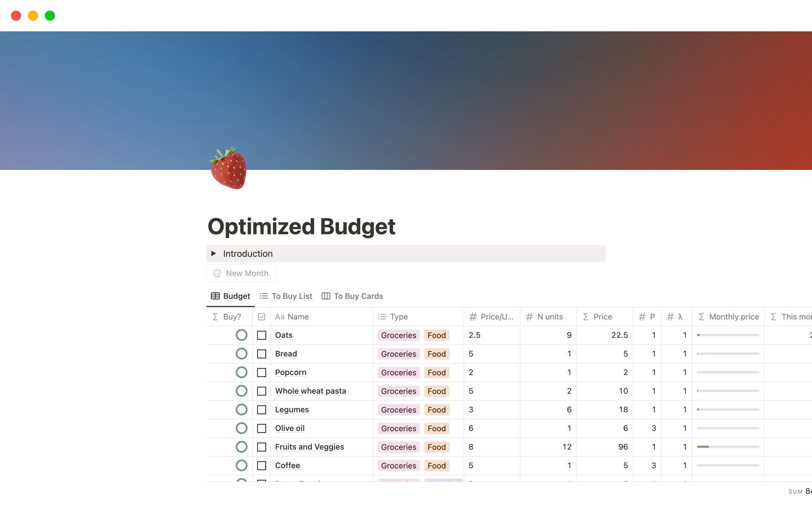Tick the checkbox for Oats
Screen dimensions: 812x508
pyautogui.click(x=262, y=335)
